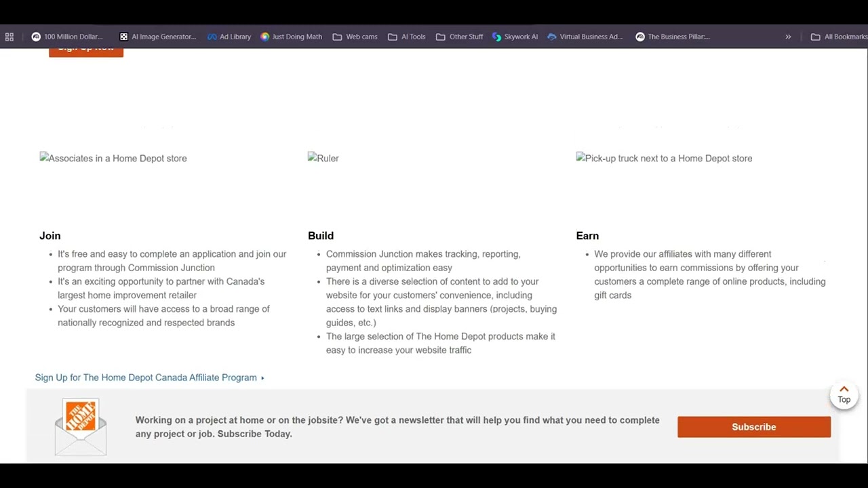Viewport: 868px width, 488px height.
Task: Click the text about the free Commission Junction application
Action: coord(172,261)
